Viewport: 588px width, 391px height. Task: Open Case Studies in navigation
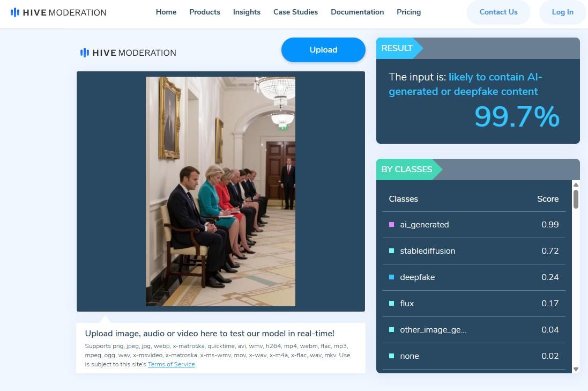(x=295, y=12)
